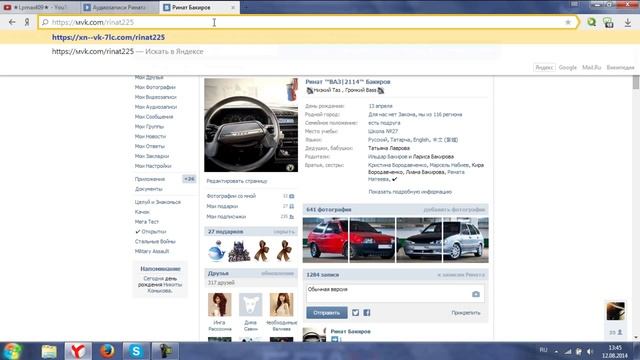Open Мои подписчики link
The height and width of the screenshot is (360, 640).
(226, 216)
